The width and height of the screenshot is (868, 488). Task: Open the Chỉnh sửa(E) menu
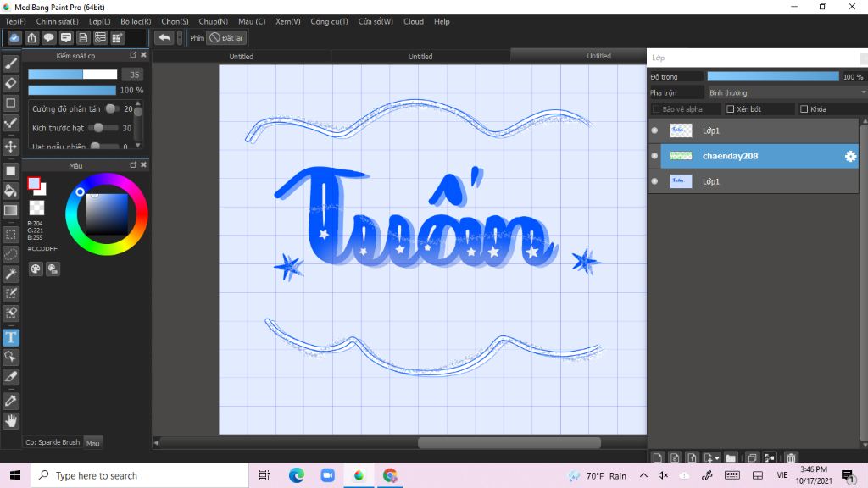[57, 21]
